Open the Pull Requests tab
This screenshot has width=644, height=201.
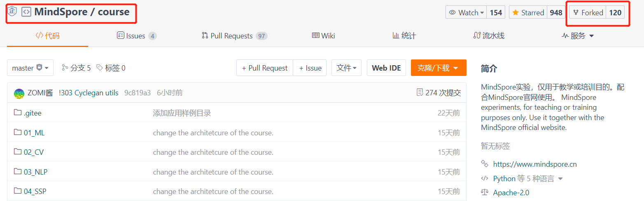[234, 36]
